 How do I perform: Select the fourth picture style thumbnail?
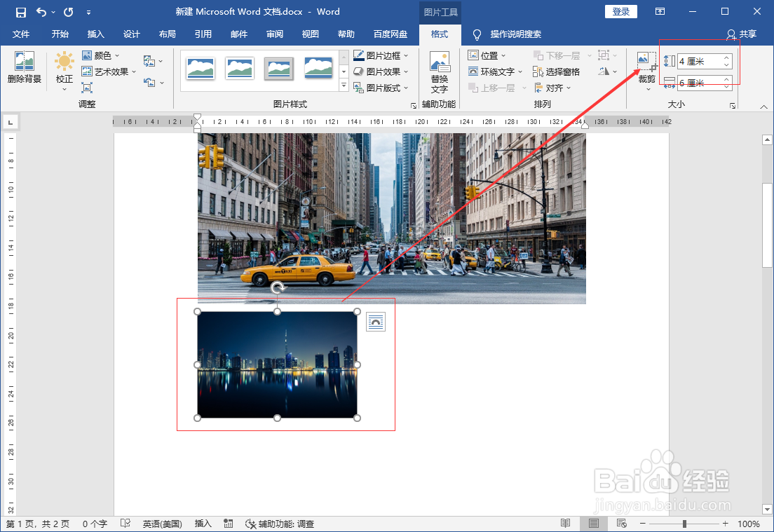pyautogui.click(x=318, y=69)
